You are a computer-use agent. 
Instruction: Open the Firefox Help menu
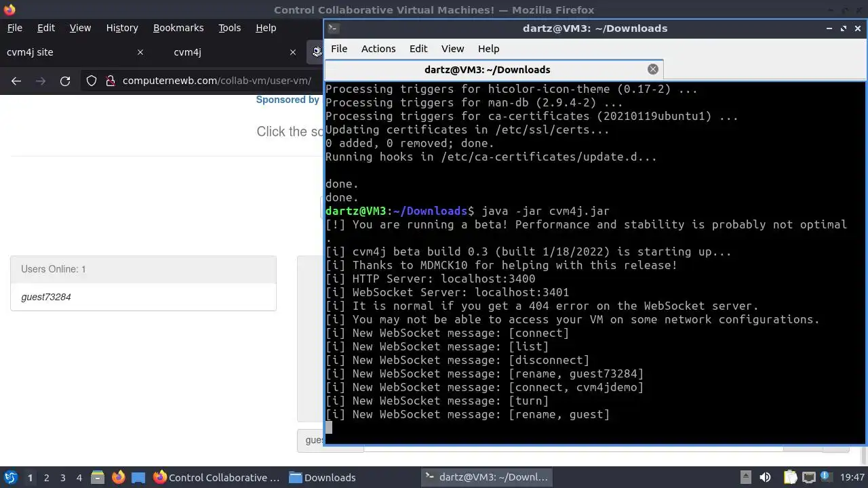pos(266,28)
